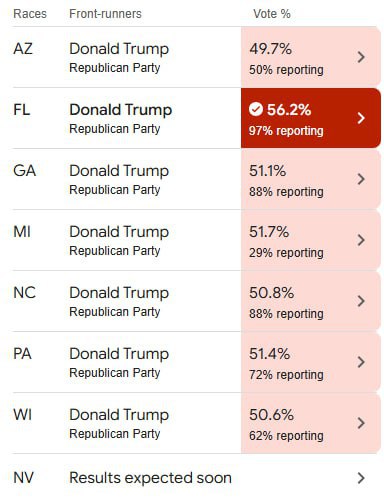Select the 49.7% Arizona vote cell

311,57
